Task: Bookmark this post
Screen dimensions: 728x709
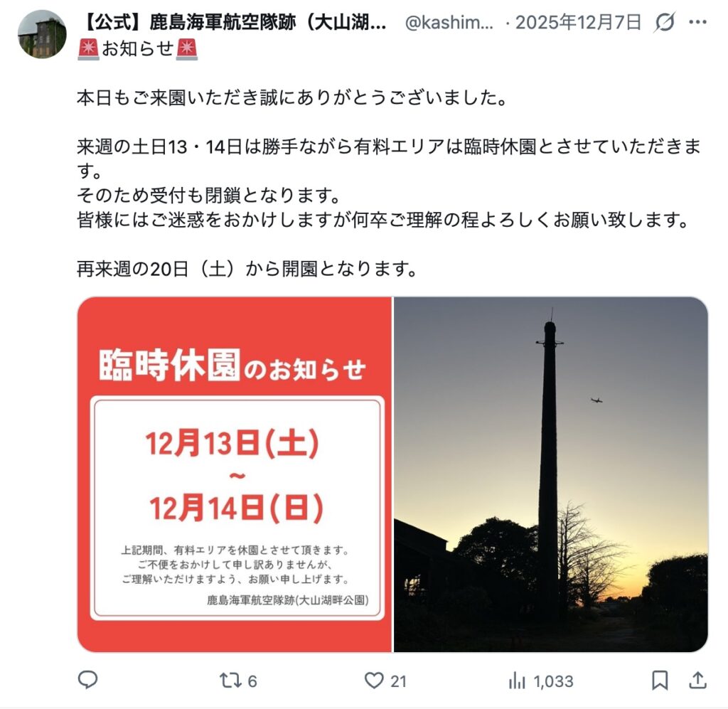Action: pyautogui.click(x=660, y=681)
